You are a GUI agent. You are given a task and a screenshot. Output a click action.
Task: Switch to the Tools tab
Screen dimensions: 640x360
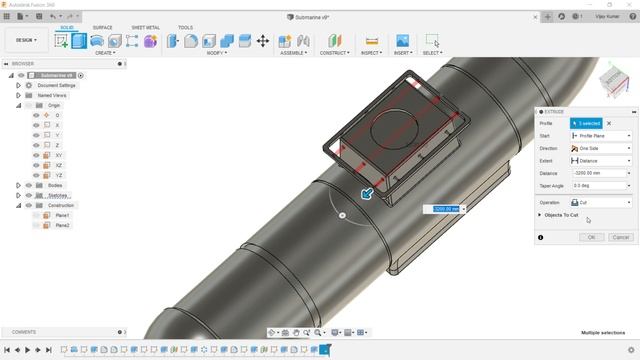(185, 27)
